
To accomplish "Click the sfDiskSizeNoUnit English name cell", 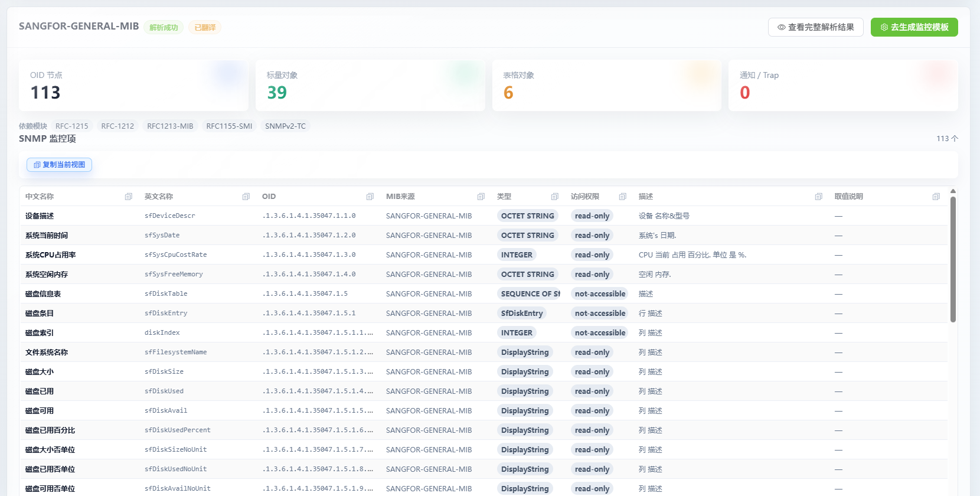I will click(x=176, y=450).
